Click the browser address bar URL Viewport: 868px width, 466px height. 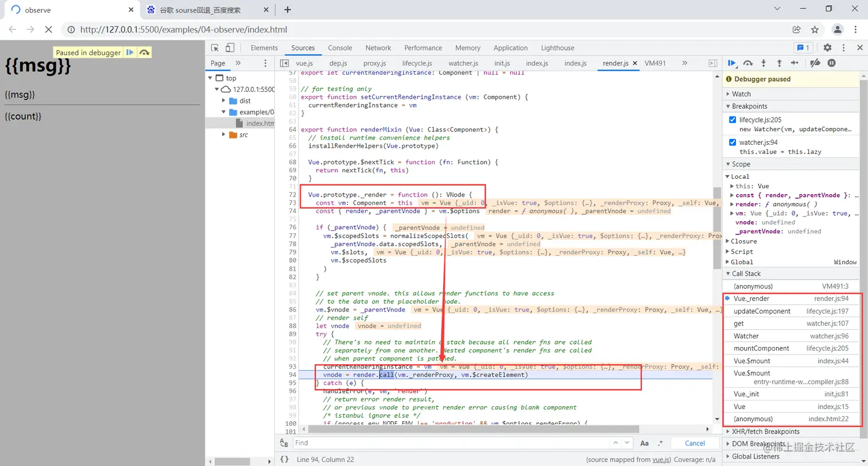click(184, 29)
